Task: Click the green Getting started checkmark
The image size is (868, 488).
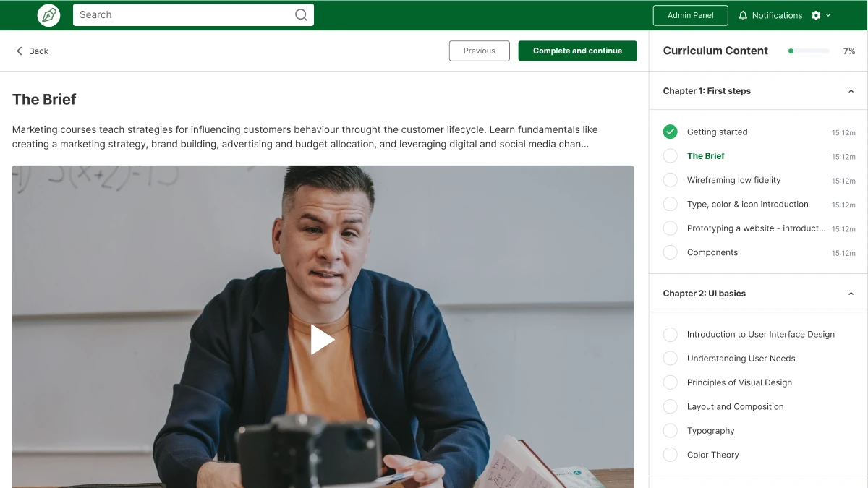Action: [671, 132]
